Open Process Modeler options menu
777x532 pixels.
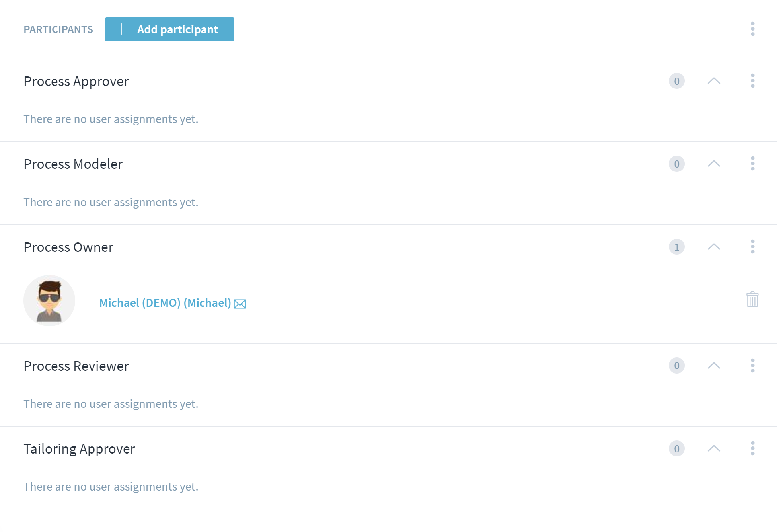[752, 164]
